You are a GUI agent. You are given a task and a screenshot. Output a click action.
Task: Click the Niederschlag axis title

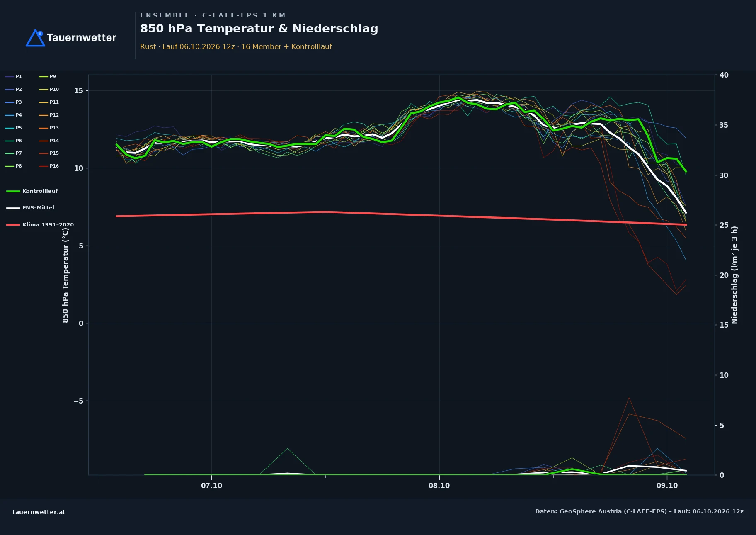pyautogui.click(x=734, y=275)
